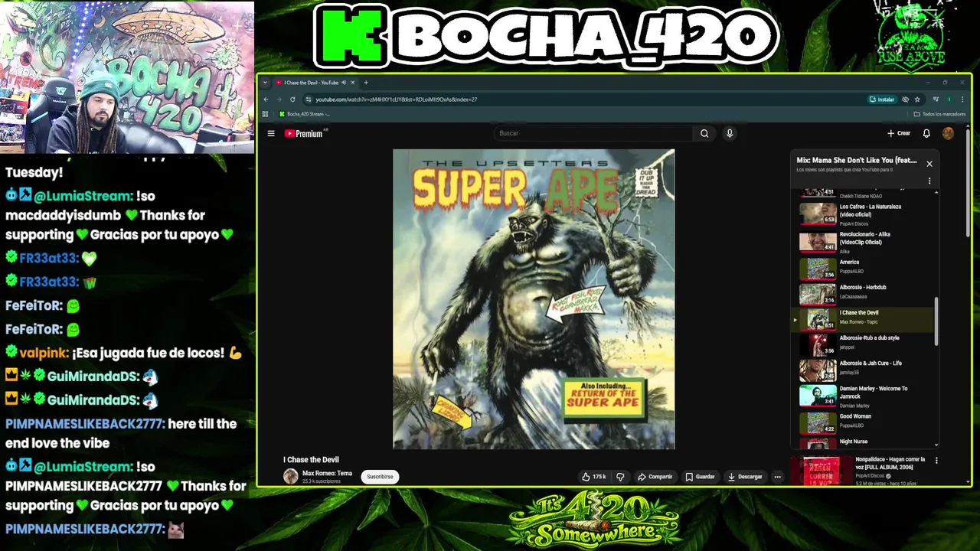Image resolution: width=980 pixels, height=551 pixels.
Task: Open the browser tab search dropdown
Action: 265,83
